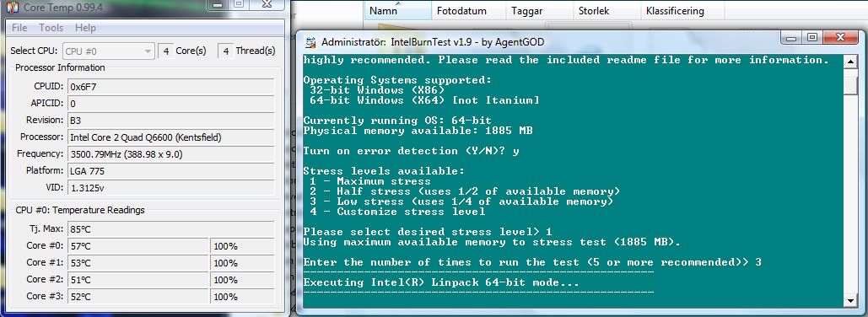This screenshot has width=868, height=317.
Task: Click the CPUID value 0x6F7
Action: pos(171,87)
